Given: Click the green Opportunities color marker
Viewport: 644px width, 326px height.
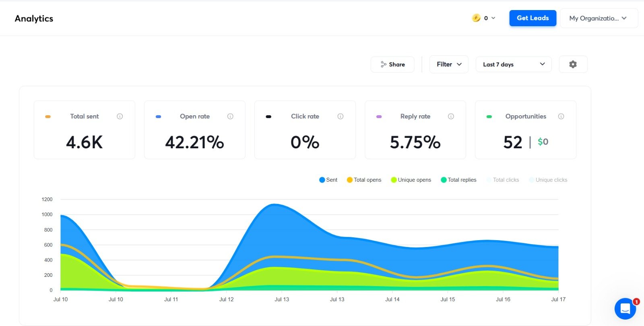Looking at the screenshot, I should [489, 117].
